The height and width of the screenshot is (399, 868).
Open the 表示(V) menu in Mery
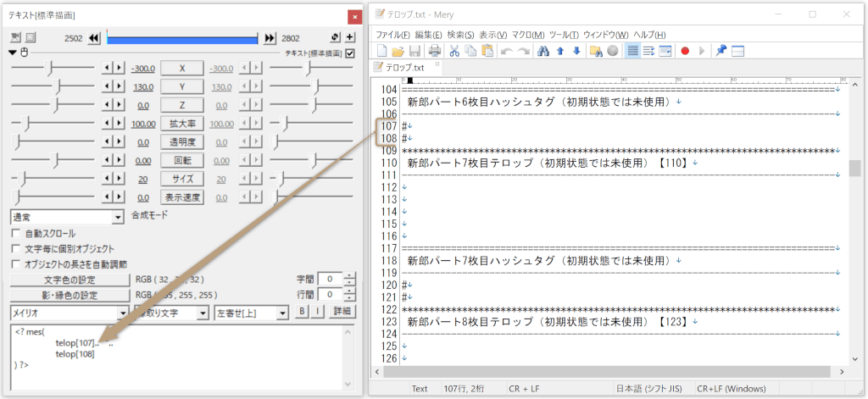tap(493, 35)
